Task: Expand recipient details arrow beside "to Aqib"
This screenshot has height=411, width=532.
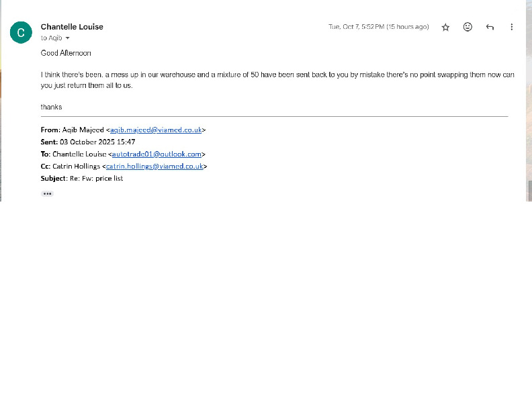Action: [x=67, y=38]
